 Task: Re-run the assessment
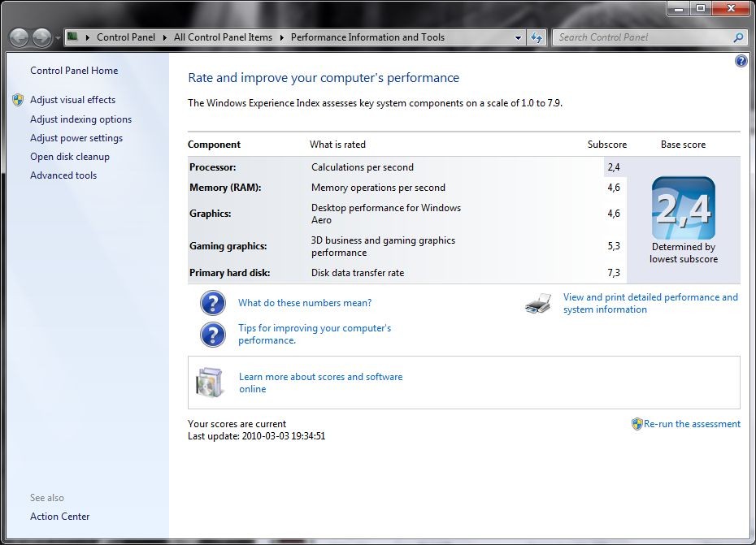coord(692,424)
